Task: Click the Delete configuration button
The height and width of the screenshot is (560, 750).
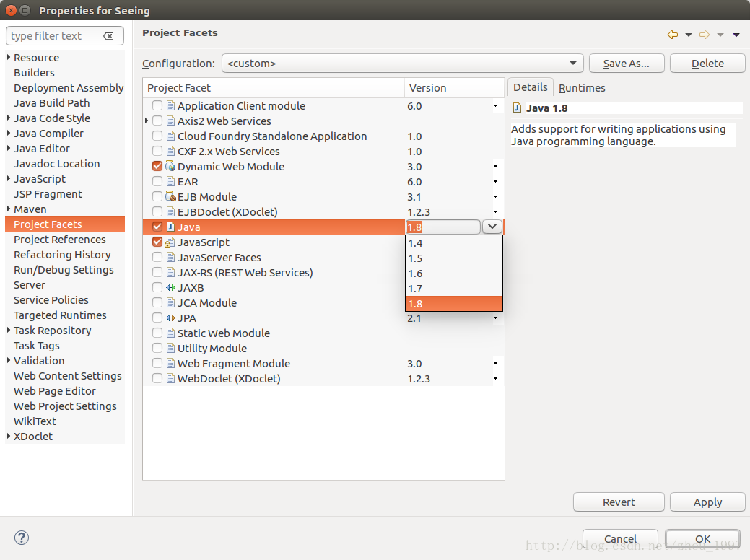Action: [x=707, y=63]
